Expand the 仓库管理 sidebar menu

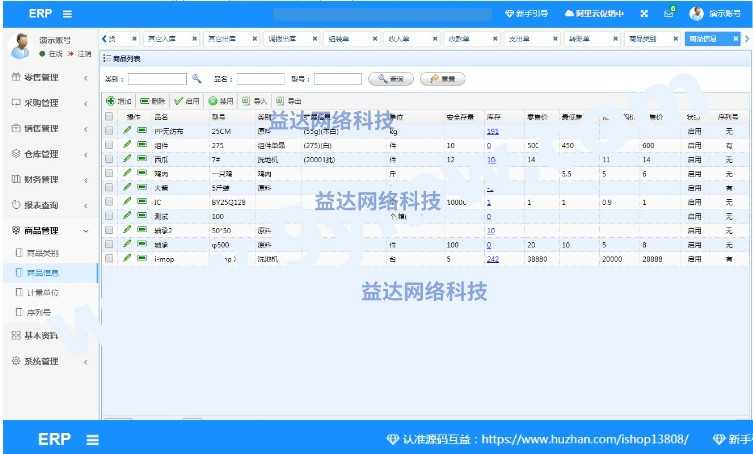50,154
